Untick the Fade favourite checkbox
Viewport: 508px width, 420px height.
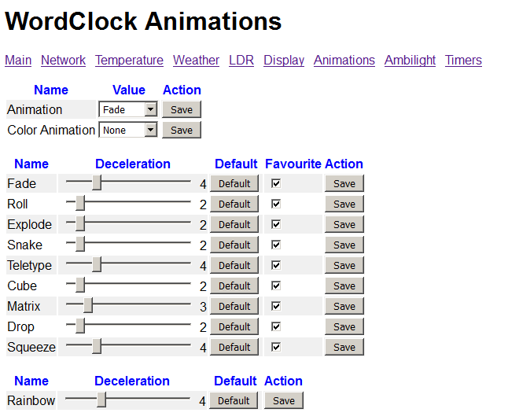[276, 183]
